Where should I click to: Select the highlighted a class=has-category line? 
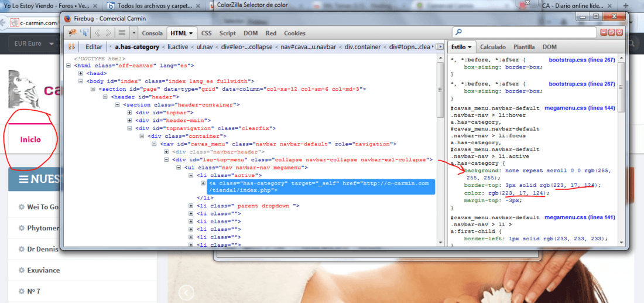321,186
